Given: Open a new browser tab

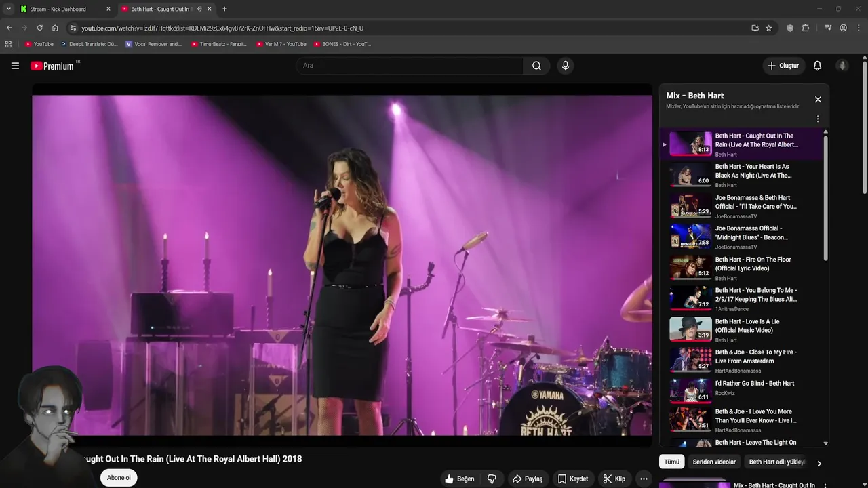Looking at the screenshot, I should tap(224, 9).
